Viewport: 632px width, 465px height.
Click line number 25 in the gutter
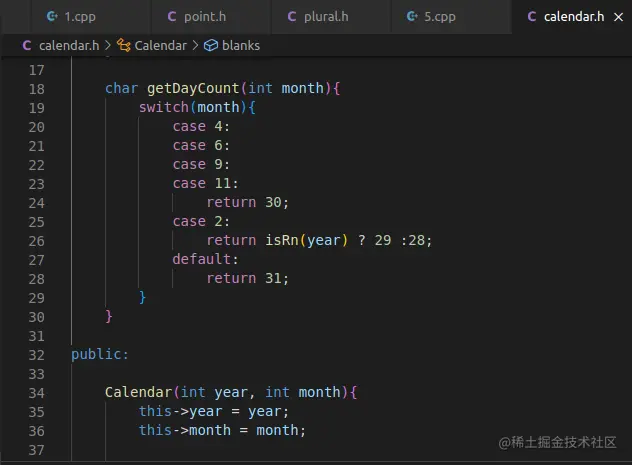(x=36, y=222)
